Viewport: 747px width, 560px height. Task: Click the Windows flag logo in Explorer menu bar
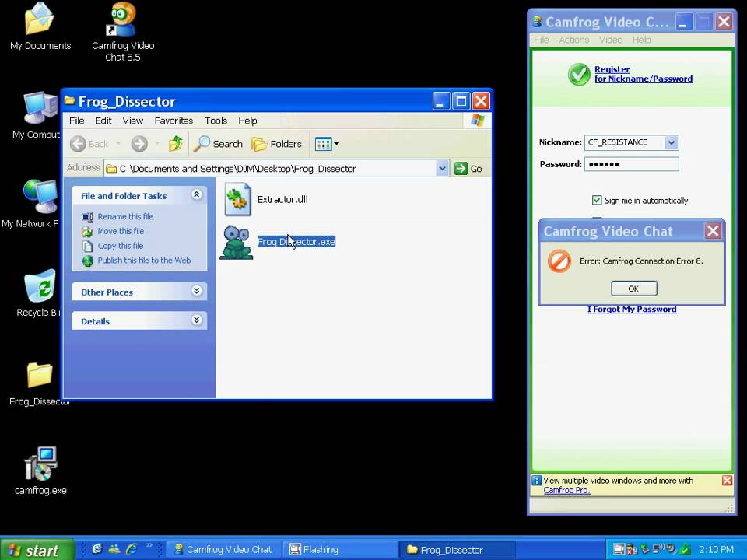477,121
